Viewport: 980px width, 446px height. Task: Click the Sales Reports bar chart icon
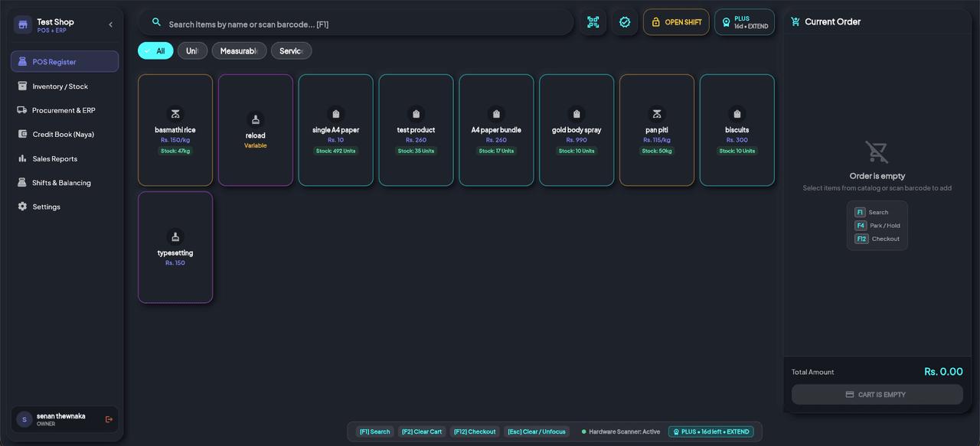tap(22, 158)
